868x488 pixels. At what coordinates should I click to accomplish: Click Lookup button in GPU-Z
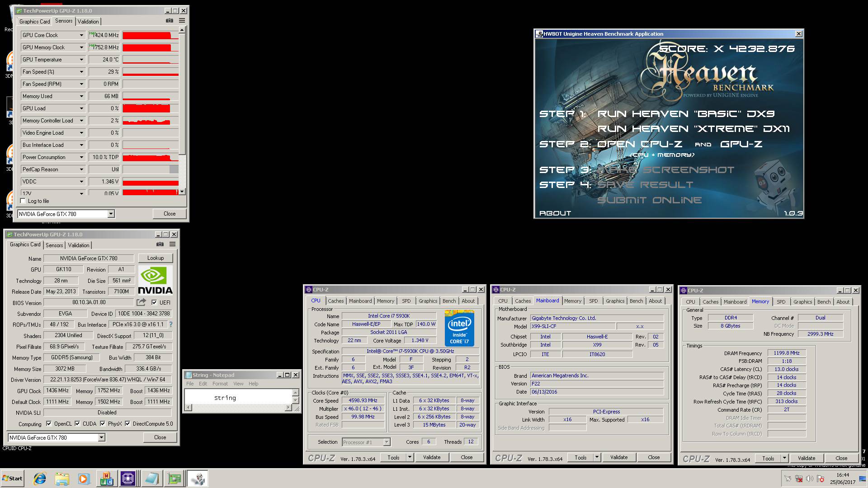tap(156, 258)
